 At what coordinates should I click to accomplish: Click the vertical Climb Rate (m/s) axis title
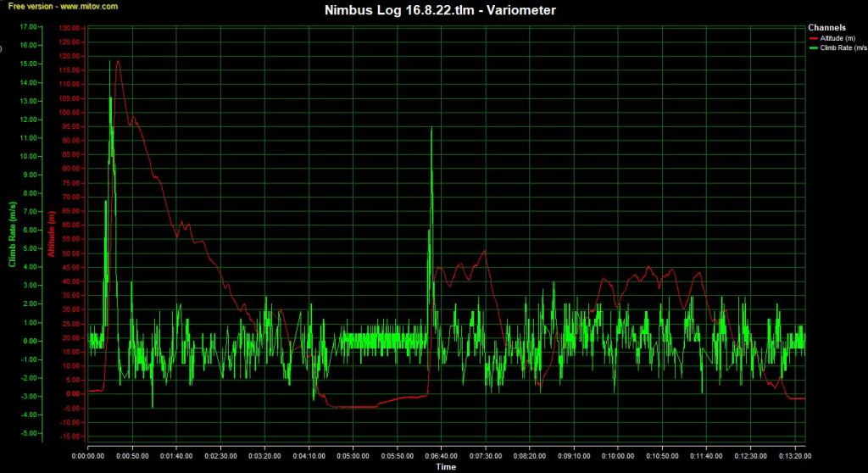click(x=12, y=234)
